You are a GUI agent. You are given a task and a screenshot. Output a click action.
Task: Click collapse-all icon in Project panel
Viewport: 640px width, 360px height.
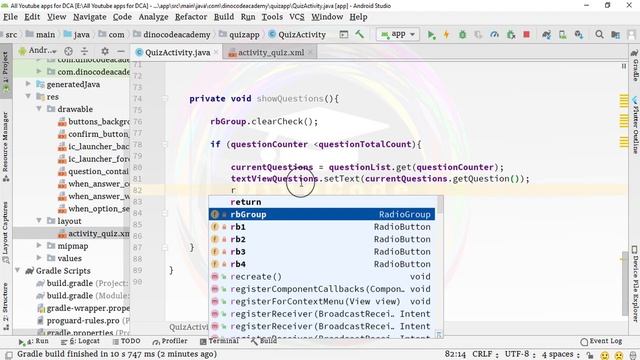pos(84,51)
